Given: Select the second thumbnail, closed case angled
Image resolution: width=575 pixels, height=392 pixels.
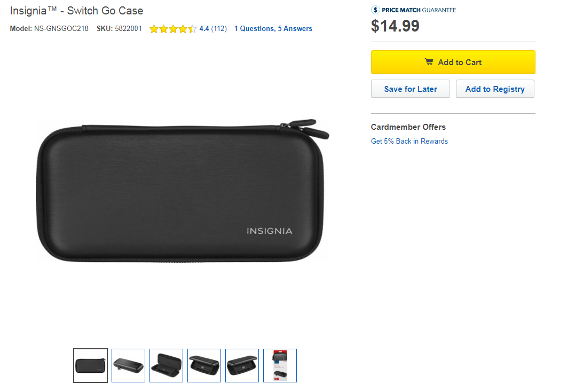Looking at the screenshot, I should coord(128,366).
